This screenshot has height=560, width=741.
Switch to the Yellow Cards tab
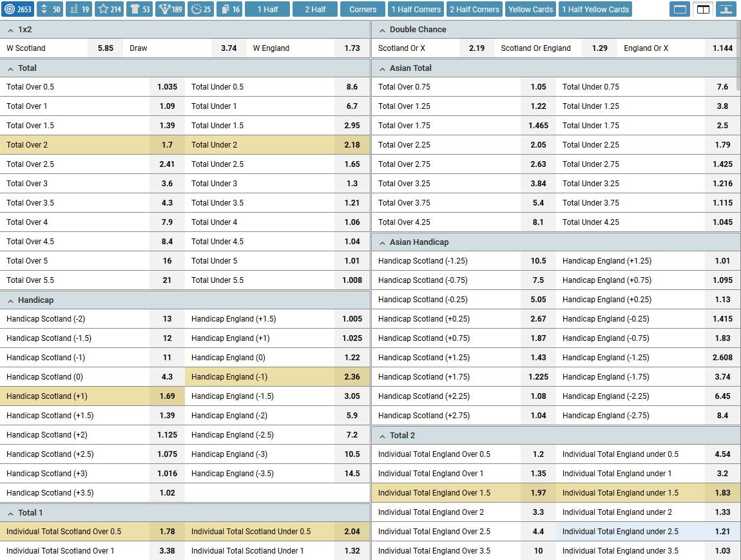pyautogui.click(x=530, y=9)
